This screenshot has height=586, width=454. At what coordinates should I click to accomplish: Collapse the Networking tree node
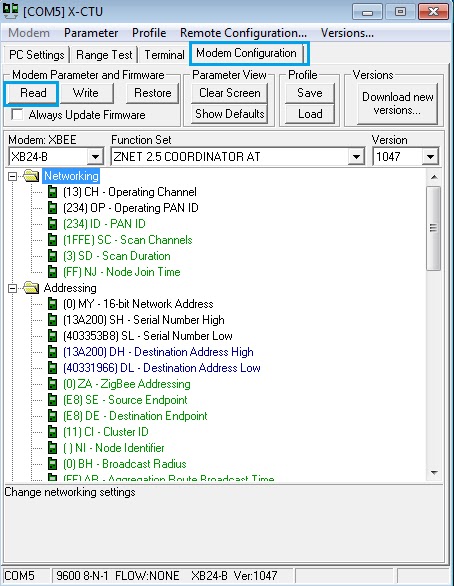pos(12,176)
